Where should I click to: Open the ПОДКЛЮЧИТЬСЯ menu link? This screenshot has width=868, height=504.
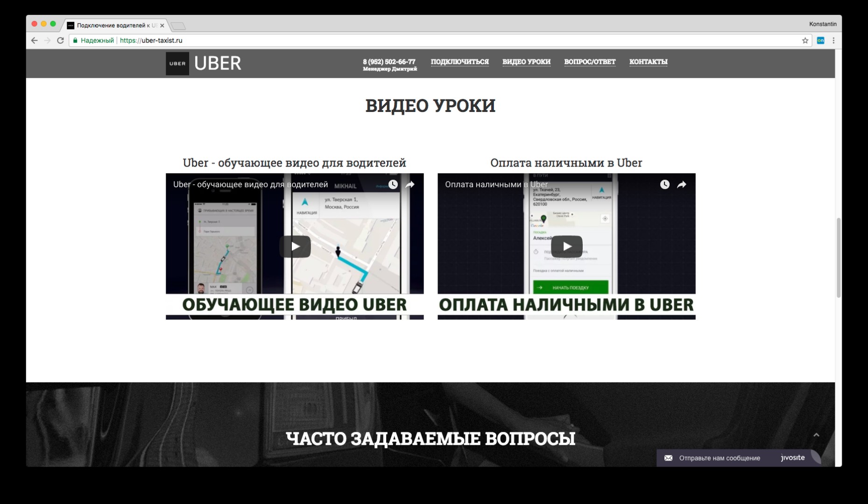click(459, 62)
